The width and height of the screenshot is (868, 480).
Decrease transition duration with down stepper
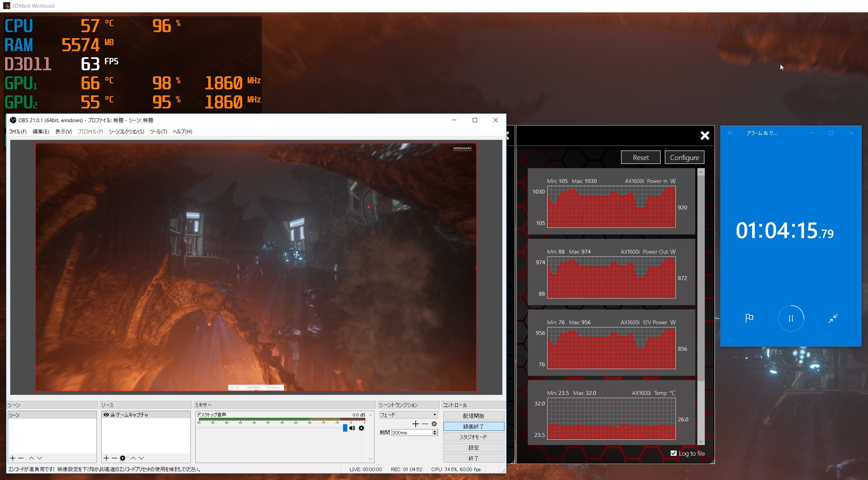tap(435, 434)
